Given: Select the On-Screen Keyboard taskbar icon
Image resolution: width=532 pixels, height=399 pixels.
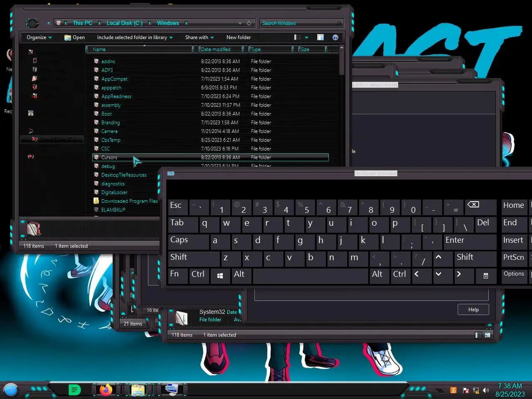Looking at the screenshot, I should 171,389.
